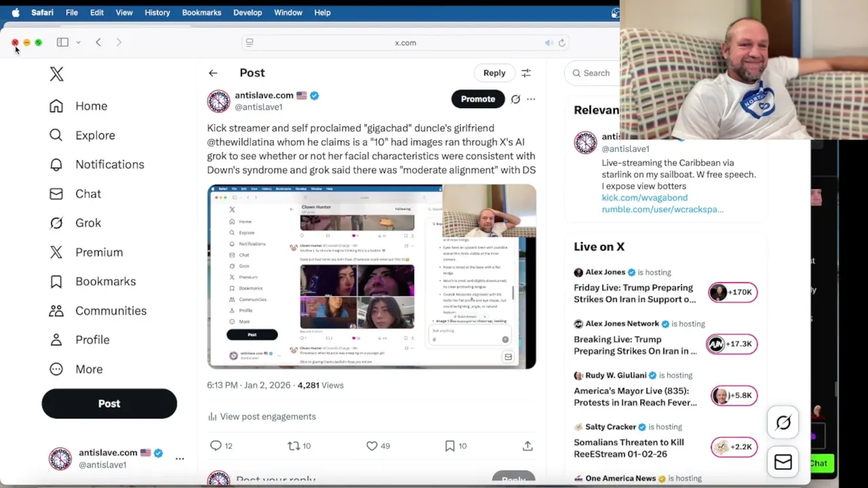Open the Apple menu

click(15, 12)
